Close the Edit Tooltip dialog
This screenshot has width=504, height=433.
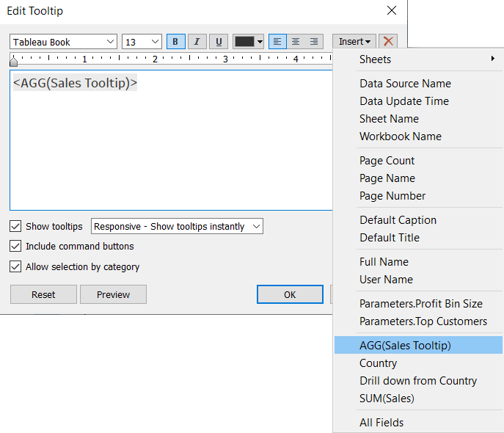pyautogui.click(x=392, y=10)
